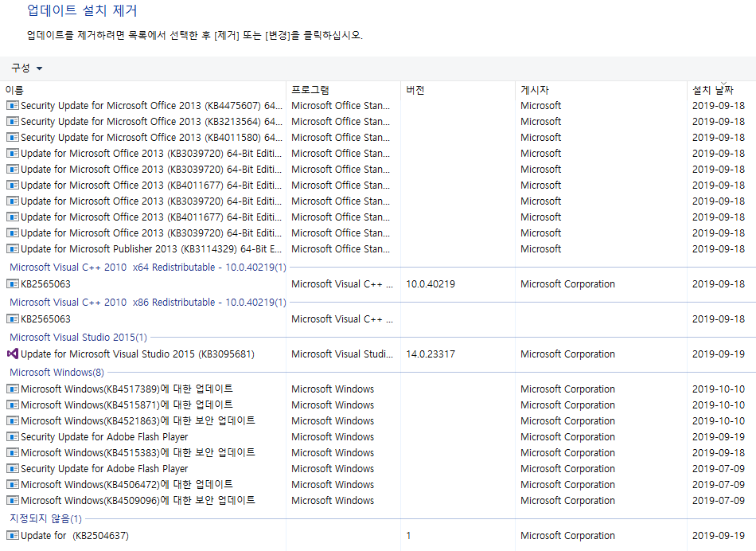Image resolution: width=756 pixels, height=551 pixels.
Task: Collapse the Microsoft Visual Studio 2015(1) group
Action: (78, 338)
